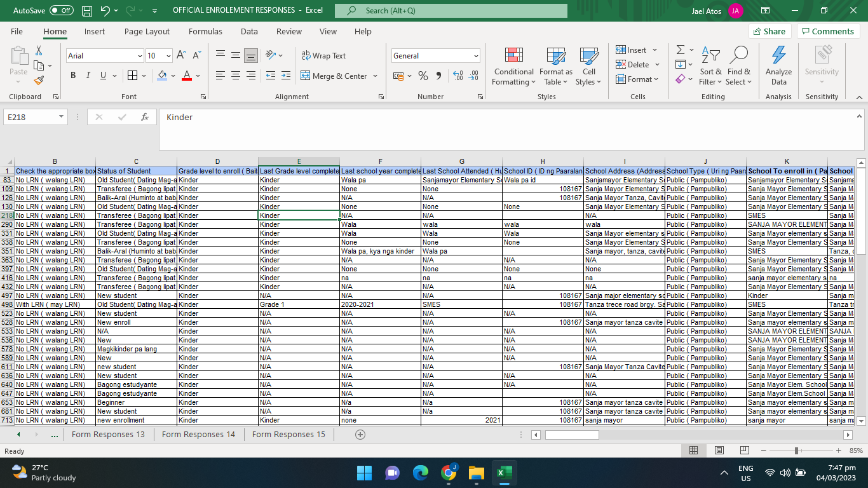Open the Review tab
Image resolution: width=868 pixels, height=488 pixels.
[x=289, y=32]
